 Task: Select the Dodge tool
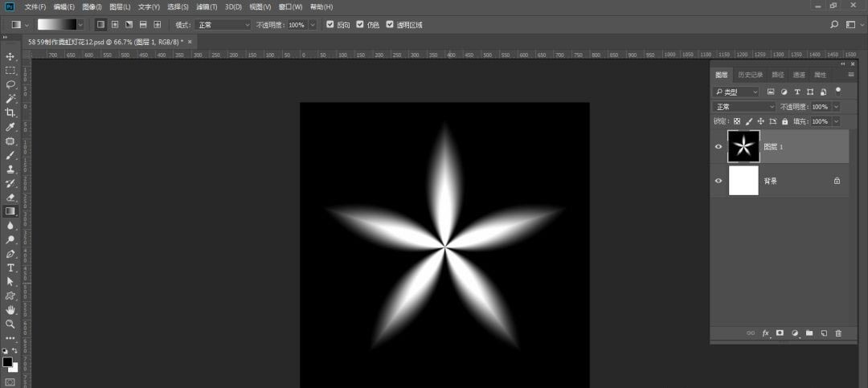pos(10,239)
